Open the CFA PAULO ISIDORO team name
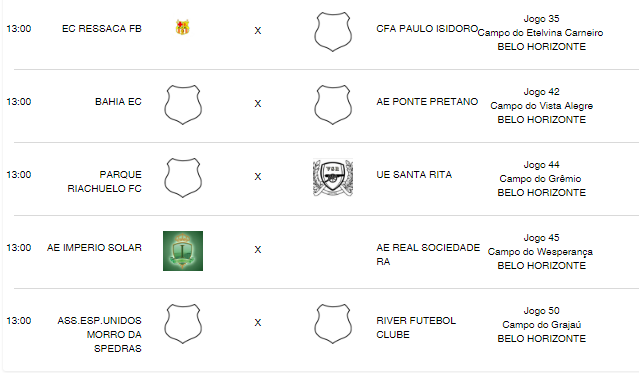 427,29
